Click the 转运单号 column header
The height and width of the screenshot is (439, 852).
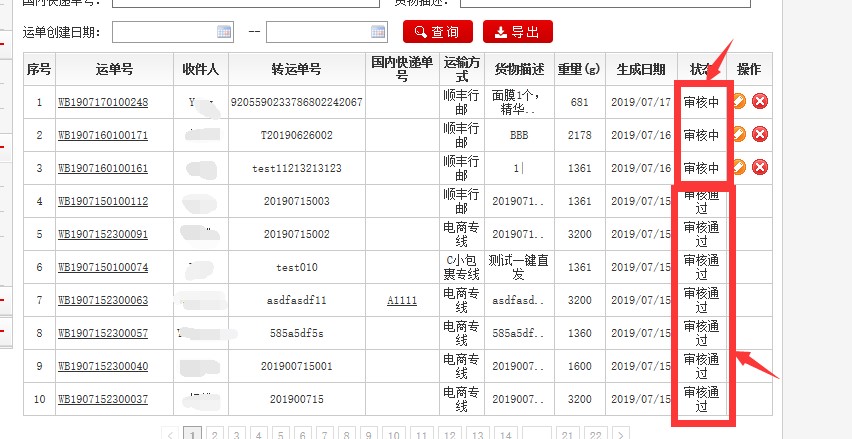(296, 69)
